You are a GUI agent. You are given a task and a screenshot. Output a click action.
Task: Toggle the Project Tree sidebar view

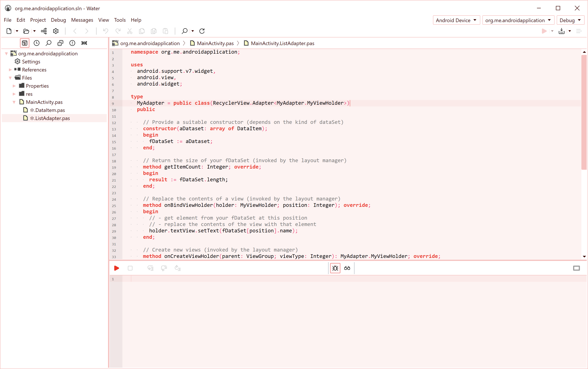point(25,43)
